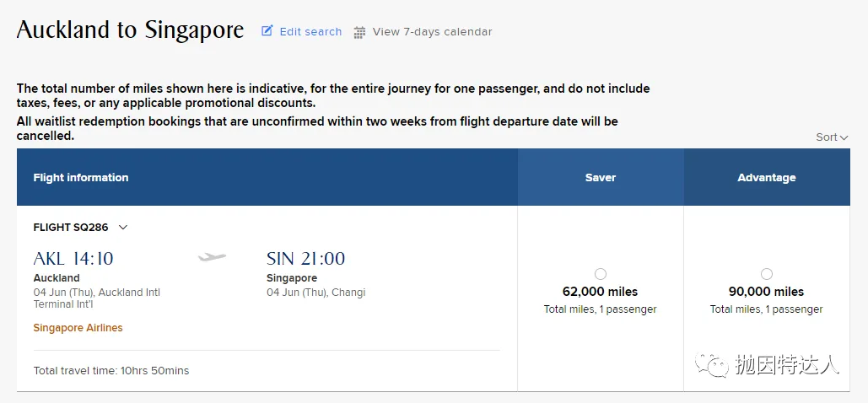This screenshot has width=868, height=403.
Task: Click the 62,000 miles text
Action: coord(600,292)
